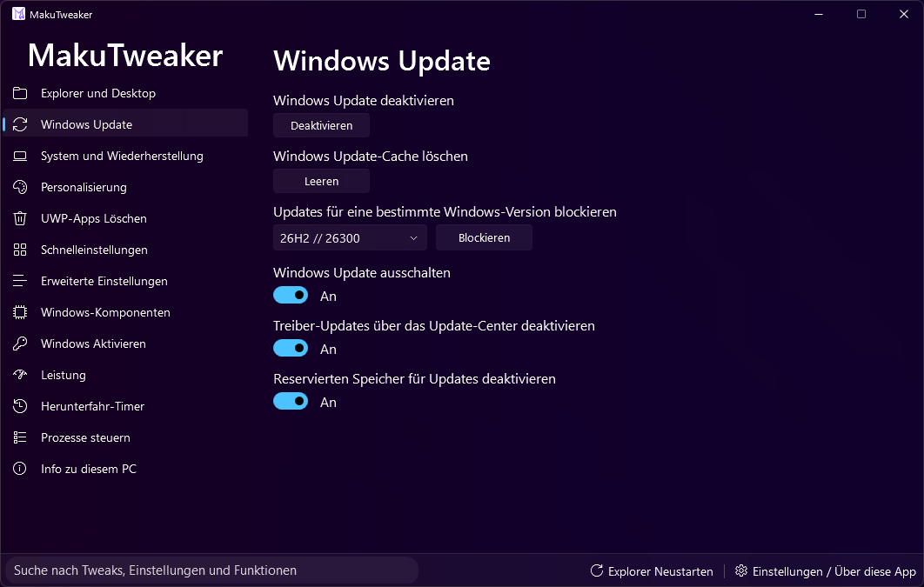The height and width of the screenshot is (587, 924).
Task: Open the Personalisierung page
Action: tap(125, 187)
